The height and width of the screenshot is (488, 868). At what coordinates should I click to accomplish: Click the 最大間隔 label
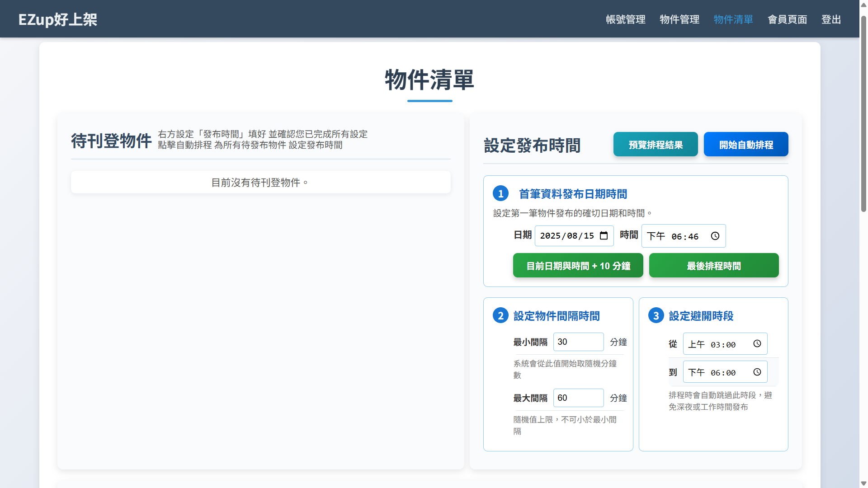click(530, 398)
